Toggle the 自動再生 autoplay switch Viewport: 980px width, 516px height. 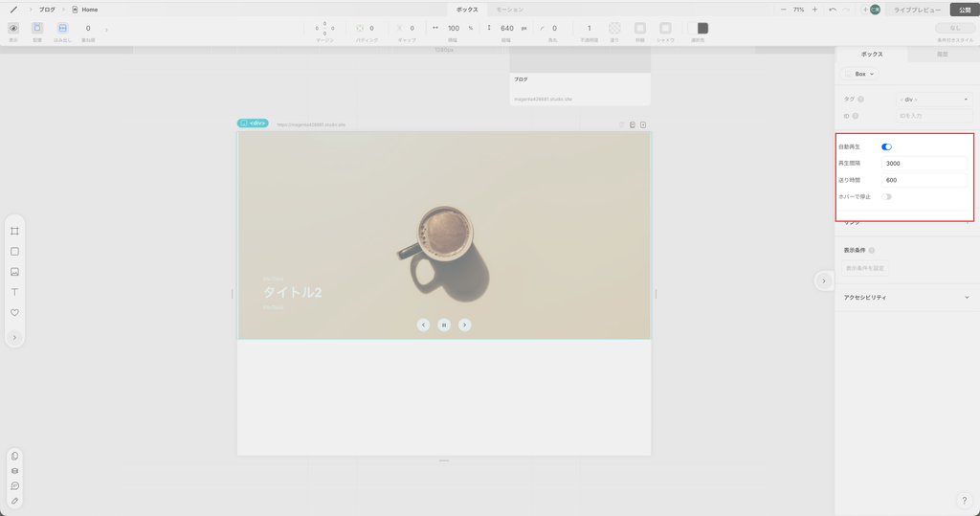click(x=886, y=147)
